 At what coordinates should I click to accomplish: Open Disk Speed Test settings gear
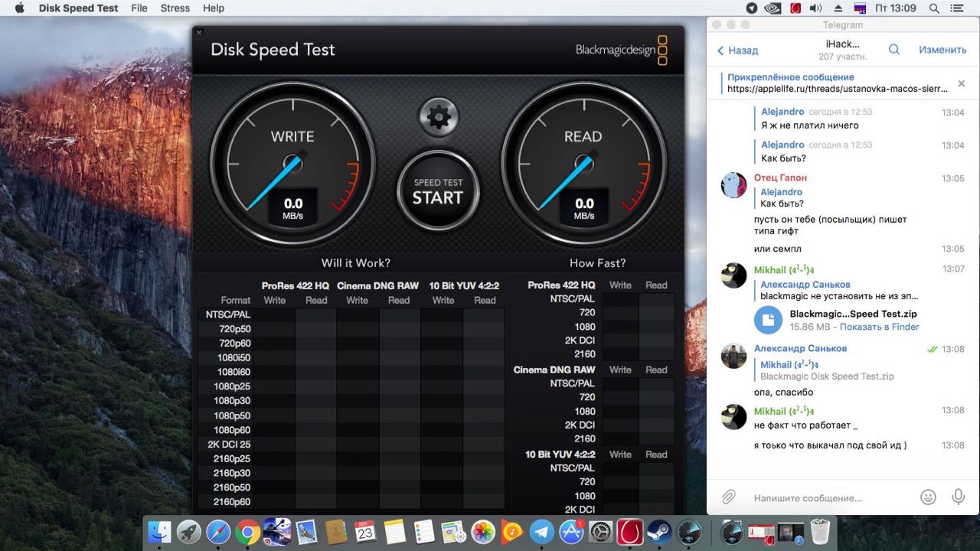click(439, 117)
